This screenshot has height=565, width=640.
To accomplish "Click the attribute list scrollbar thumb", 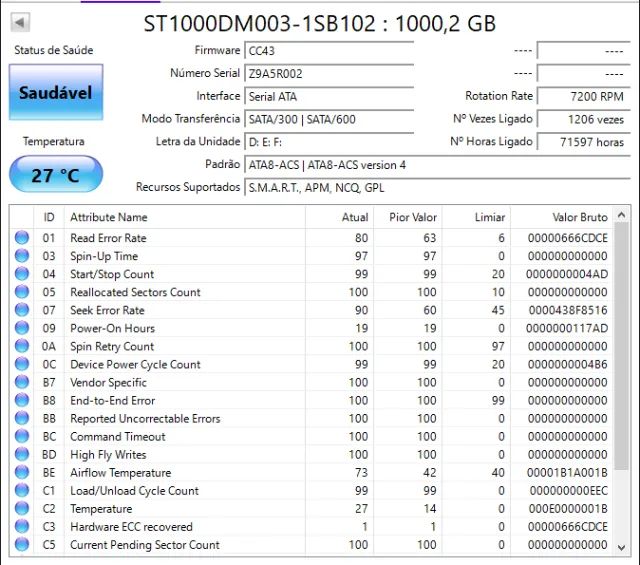I will point(621,346).
